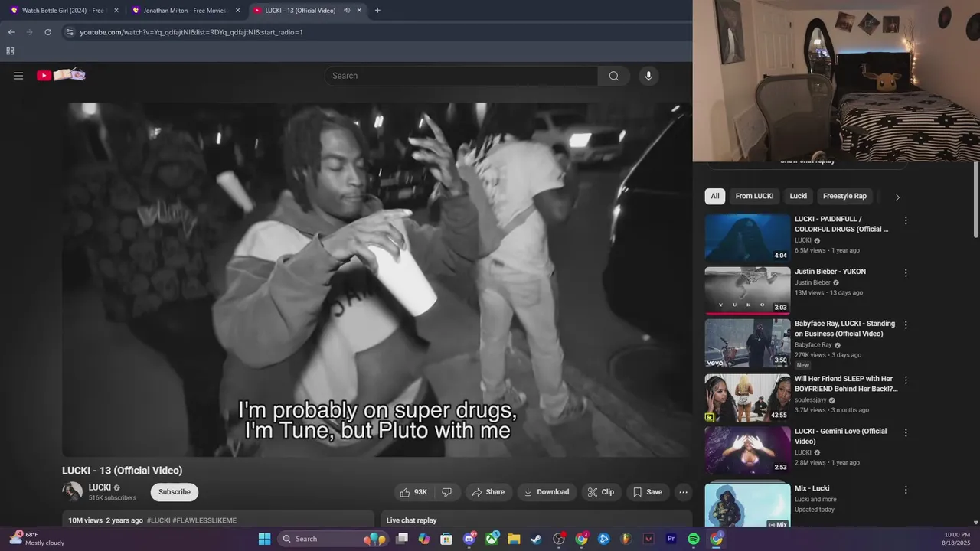Mute the LUCKI tab audio icon
Screen dimensions: 980x551
[347, 11]
